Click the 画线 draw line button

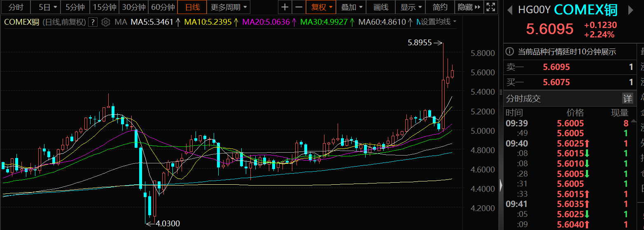[381, 7]
